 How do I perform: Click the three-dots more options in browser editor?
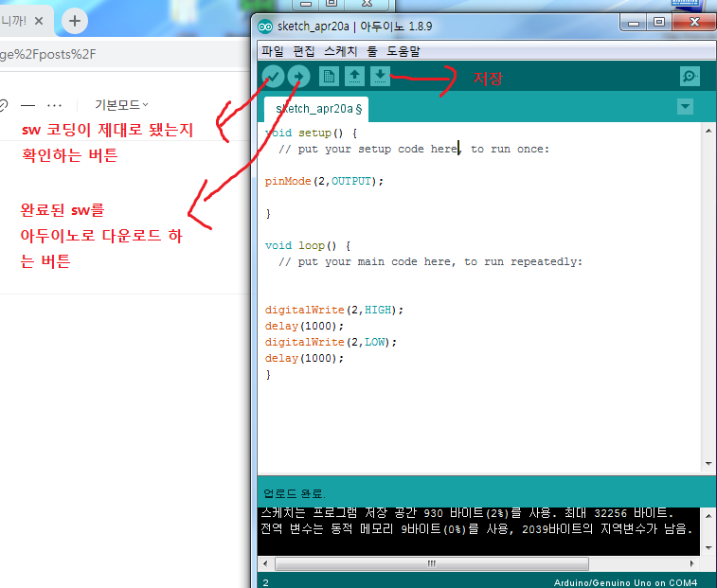(x=54, y=106)
